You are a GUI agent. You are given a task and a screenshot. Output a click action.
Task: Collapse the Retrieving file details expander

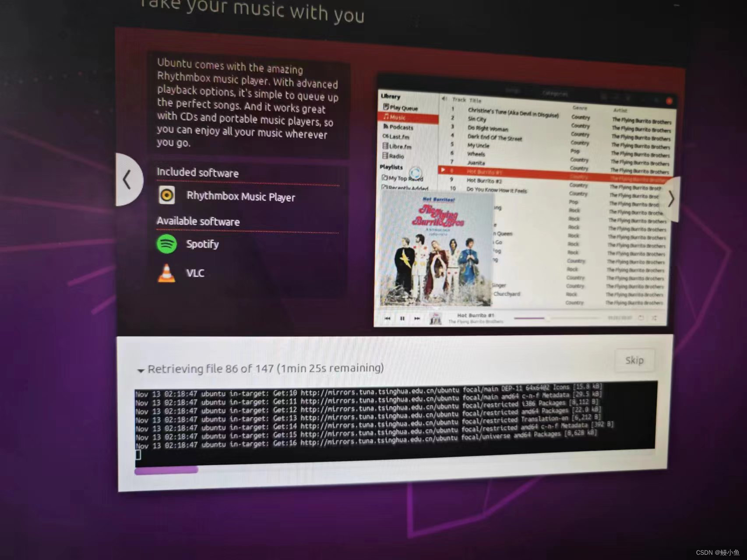[141, 371]
